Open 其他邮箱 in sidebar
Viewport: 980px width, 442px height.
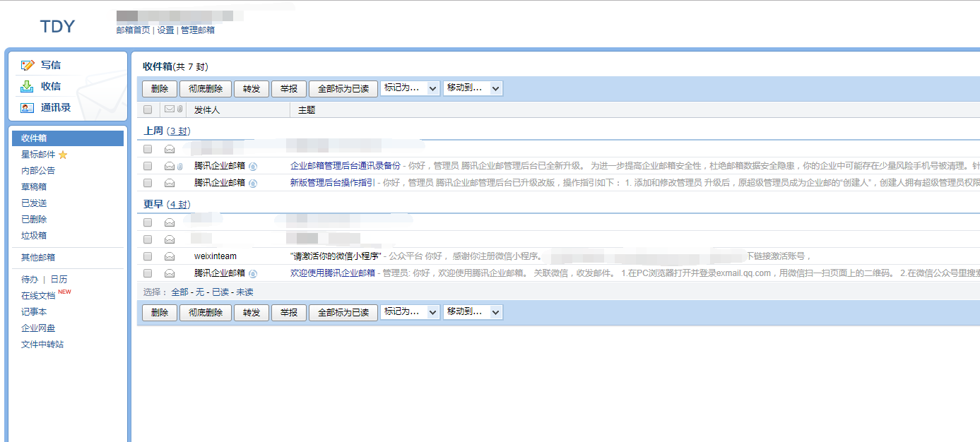38,258
